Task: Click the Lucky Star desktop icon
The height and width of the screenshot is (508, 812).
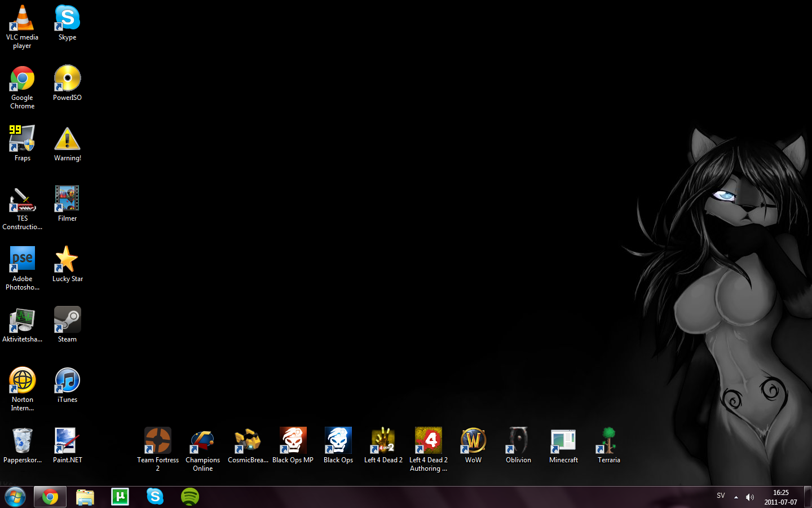Action: coord(68,265)
